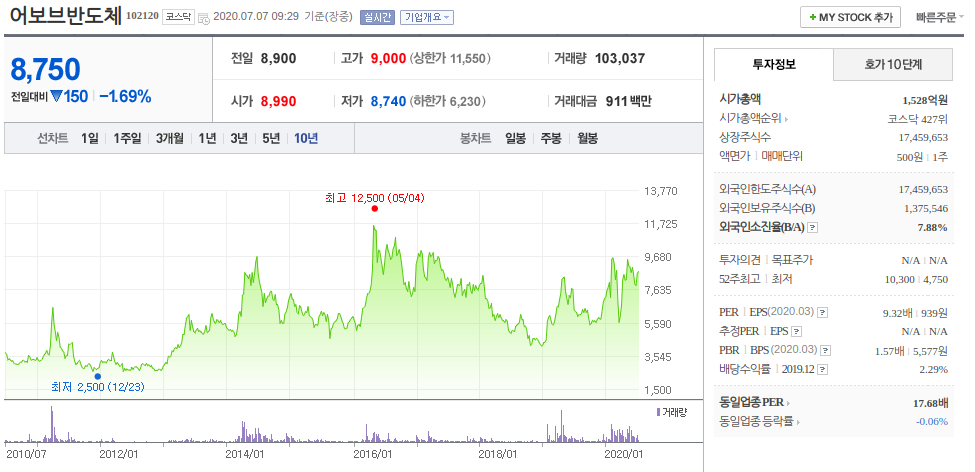
Task: Switch to the 월봉 candlestick chart
Action: pyautogui.click(x=586, y=138)
